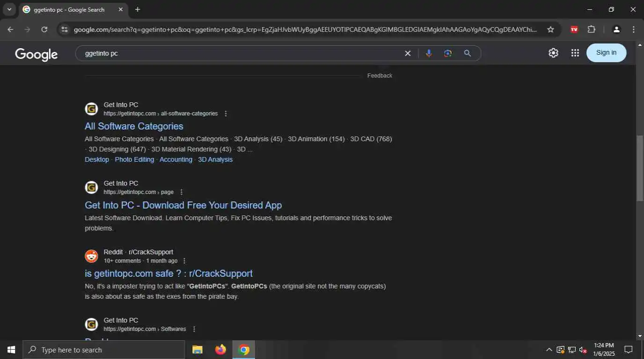644x359 pixels.
Task: Open the Photo Editing sitelink
Action: pos(134,159)
